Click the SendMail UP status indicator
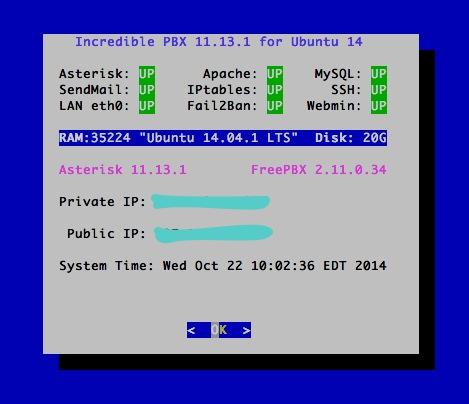The height and width of the screenshot is (404, 469). (147, 90)
